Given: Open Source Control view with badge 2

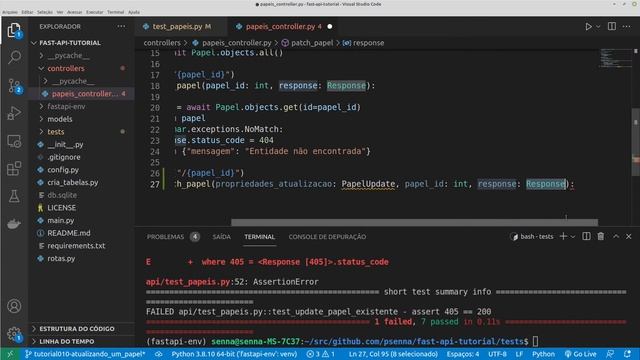Looking at the screenshot, I should point(14,86).
